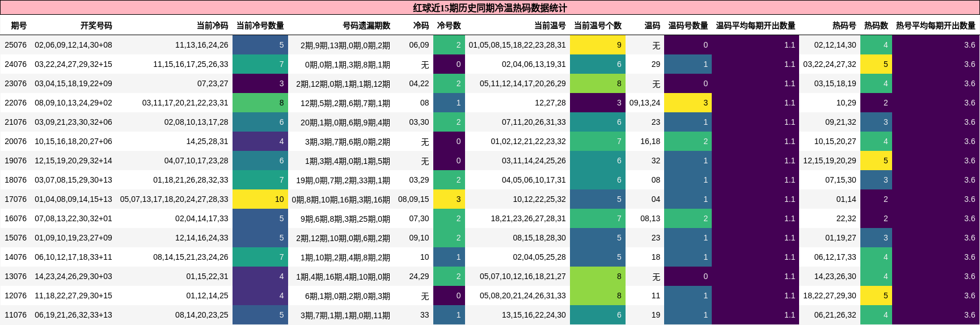Select period number 22076
This screenshot has height=325, width=980.
[15, 103]
